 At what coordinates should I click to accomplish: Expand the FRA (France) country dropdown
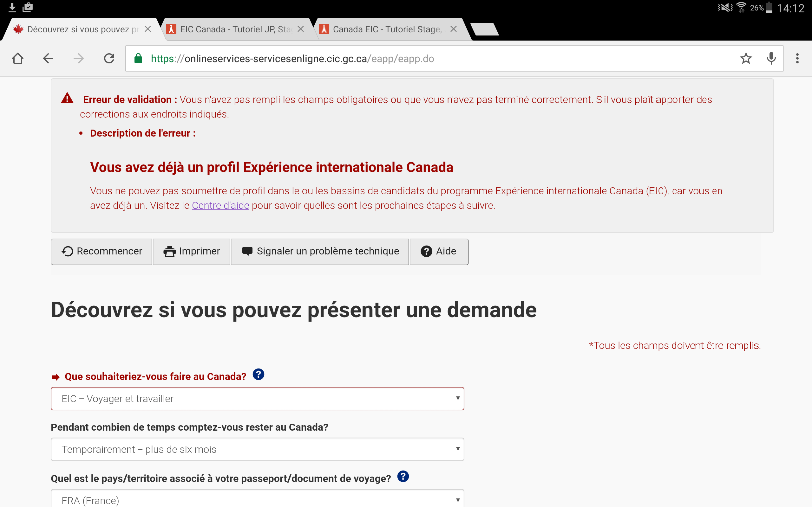pos(257,500)
